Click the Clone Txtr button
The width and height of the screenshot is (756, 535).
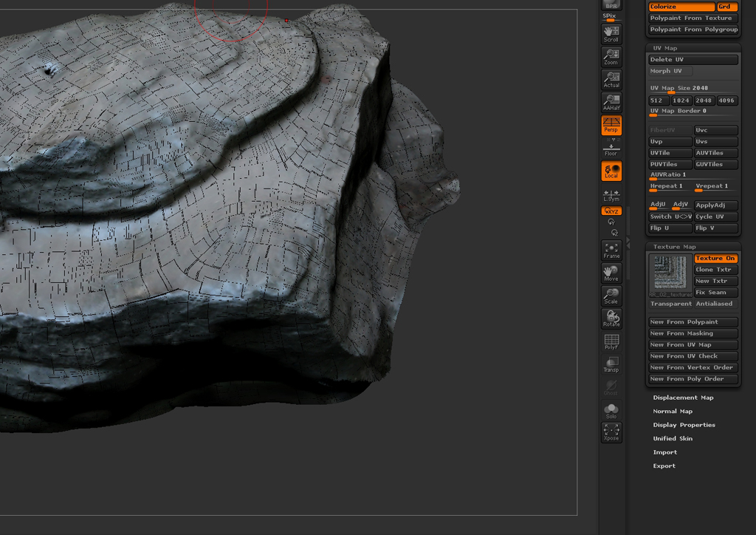715,270
